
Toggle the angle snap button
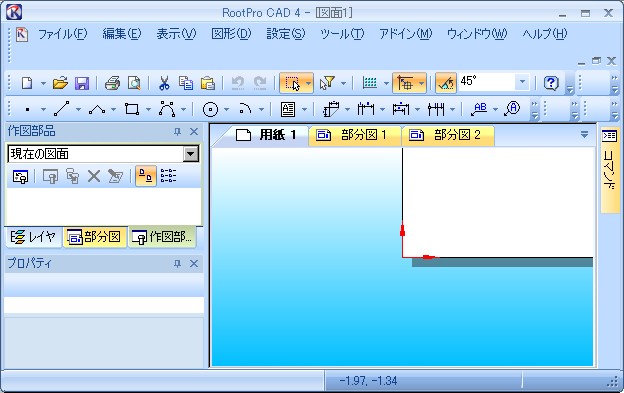click(446, 83)
